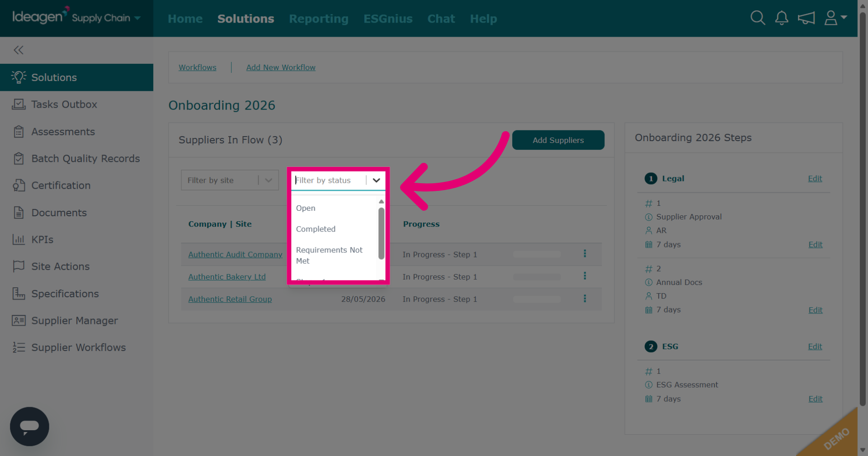Edit the ESG step

click(815, 346)
